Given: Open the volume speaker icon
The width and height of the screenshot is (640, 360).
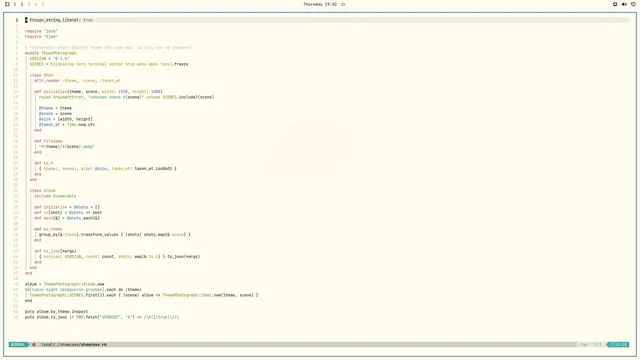Looking at the screenshot, I should coord(624,4).
